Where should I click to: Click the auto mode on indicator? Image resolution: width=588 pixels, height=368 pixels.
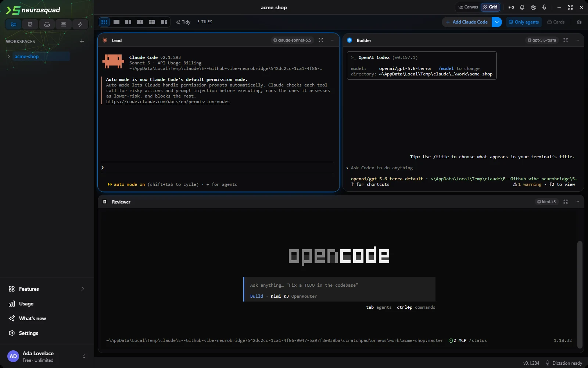point(126,184)
